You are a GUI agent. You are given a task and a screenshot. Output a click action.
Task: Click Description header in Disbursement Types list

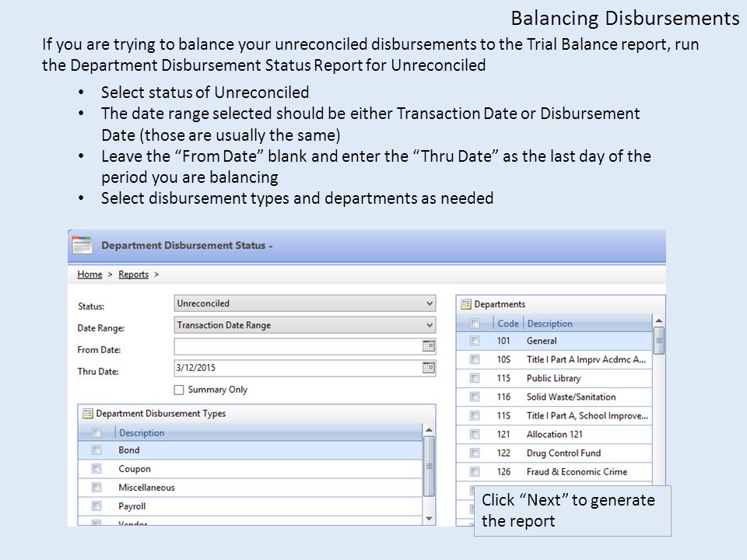tap(142, 433)
